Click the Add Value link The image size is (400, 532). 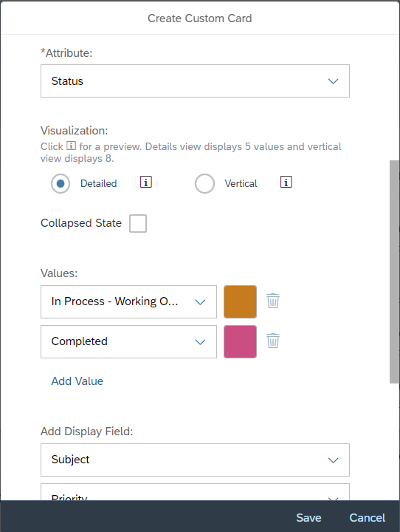point(77,381)
